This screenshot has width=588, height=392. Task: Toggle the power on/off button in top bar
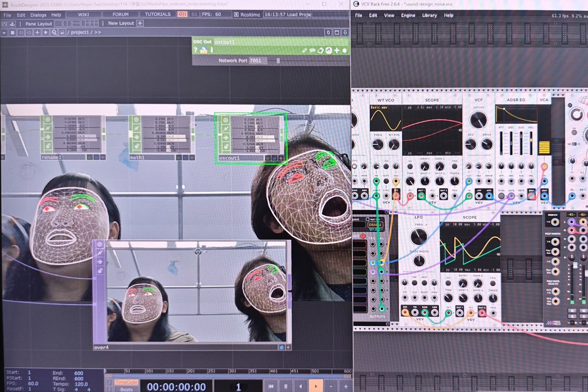182,14
